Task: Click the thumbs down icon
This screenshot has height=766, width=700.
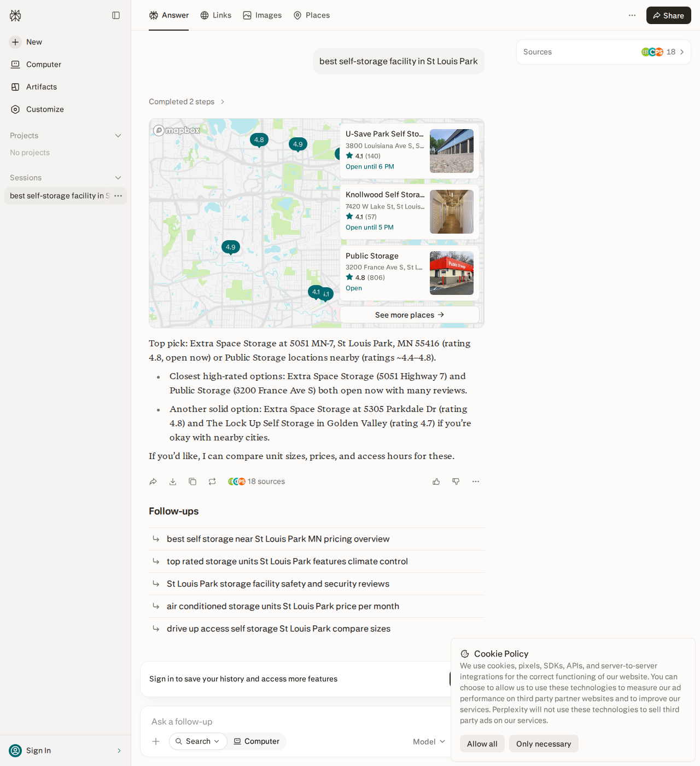Action: coord(456,481)
